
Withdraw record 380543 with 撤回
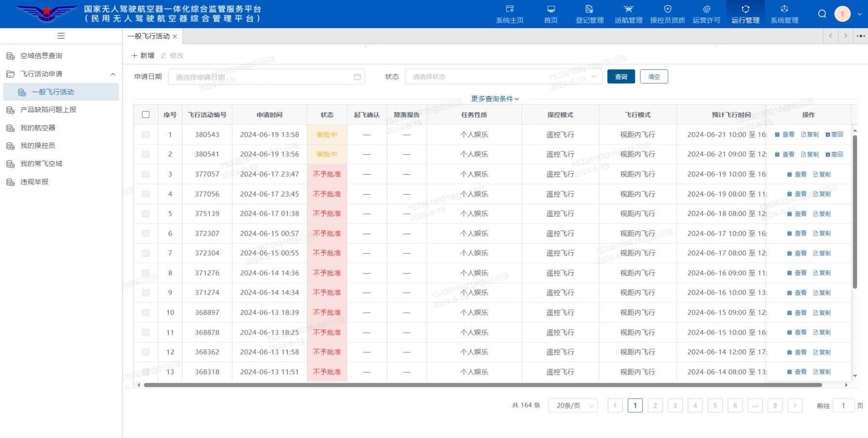[x=835, y=134]
